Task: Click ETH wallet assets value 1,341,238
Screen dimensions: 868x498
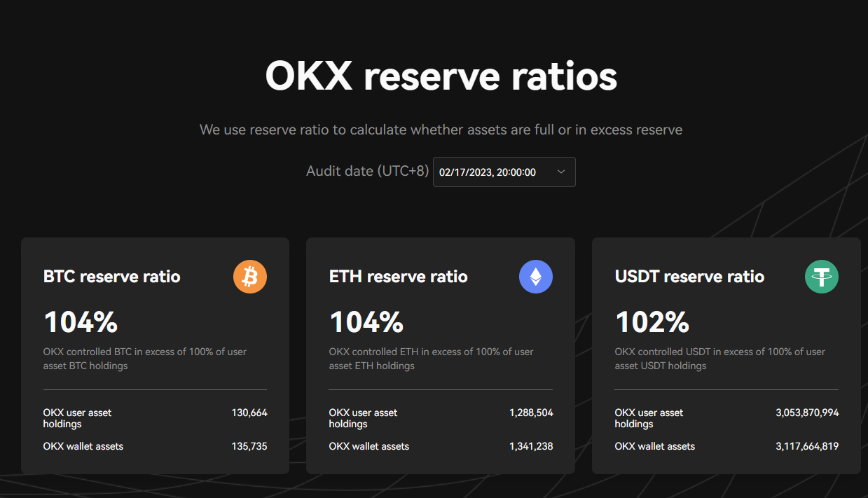Action: 531,446
